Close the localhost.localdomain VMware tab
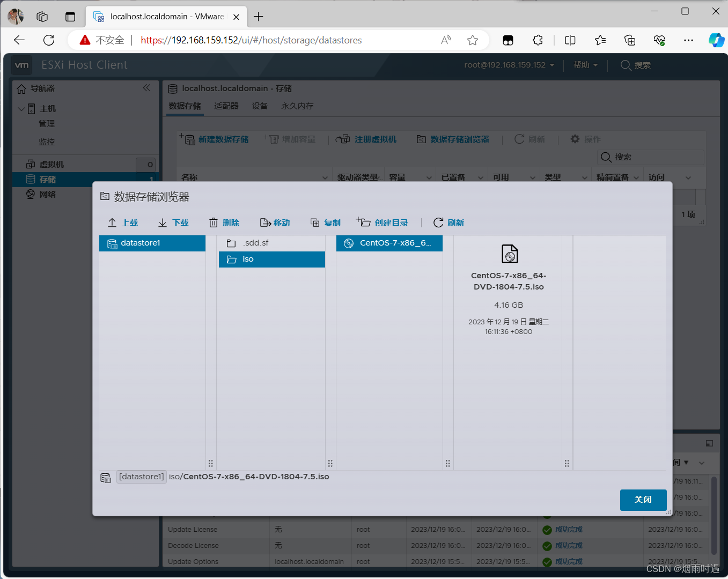Screen dimensions: 728x579 (236, 17)
